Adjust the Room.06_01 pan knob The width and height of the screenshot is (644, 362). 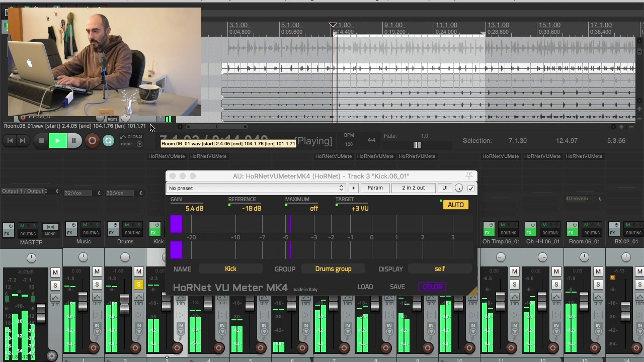pyautogui.click(x=584, y=257)
